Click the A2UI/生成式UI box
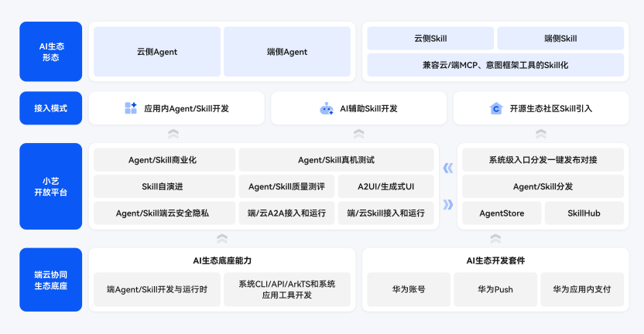The width and height of the screenshot is (644, 334). click(x=385, y=186)
